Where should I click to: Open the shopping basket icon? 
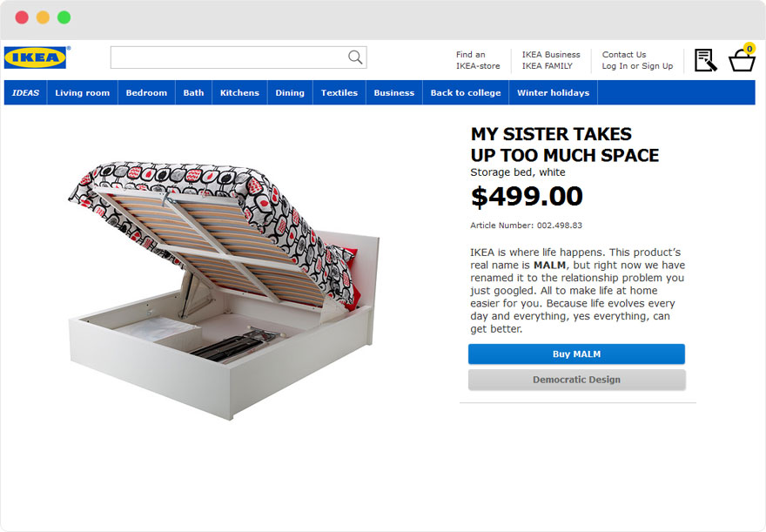click(742, 60)
